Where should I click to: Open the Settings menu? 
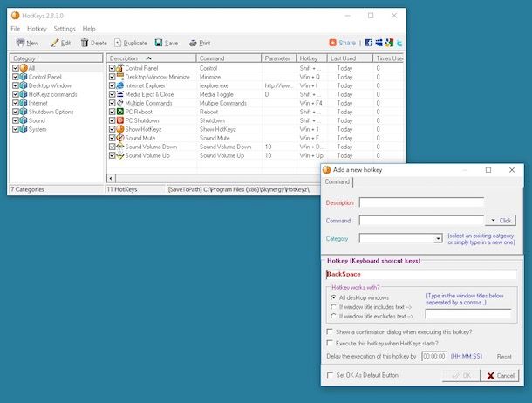click(65, 29)
